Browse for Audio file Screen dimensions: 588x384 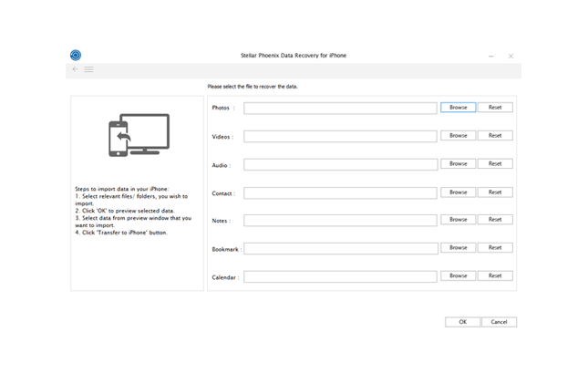coord(459,163)
